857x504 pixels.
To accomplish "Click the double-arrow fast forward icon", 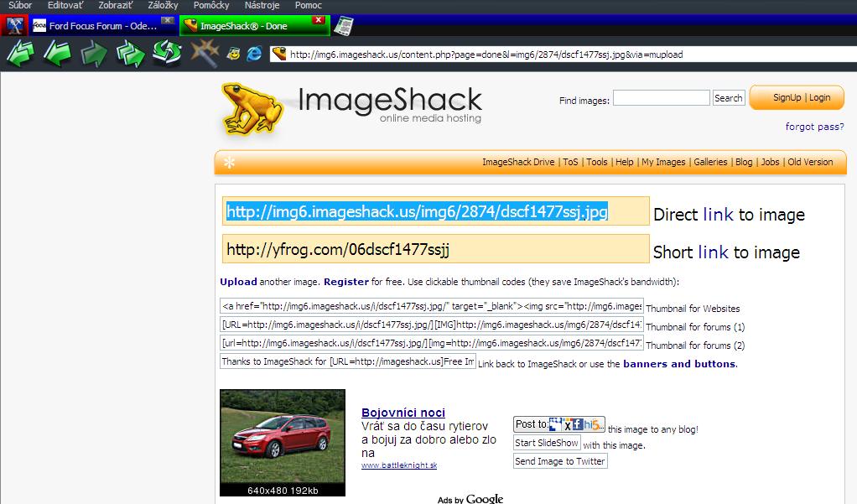I will 130,54.
